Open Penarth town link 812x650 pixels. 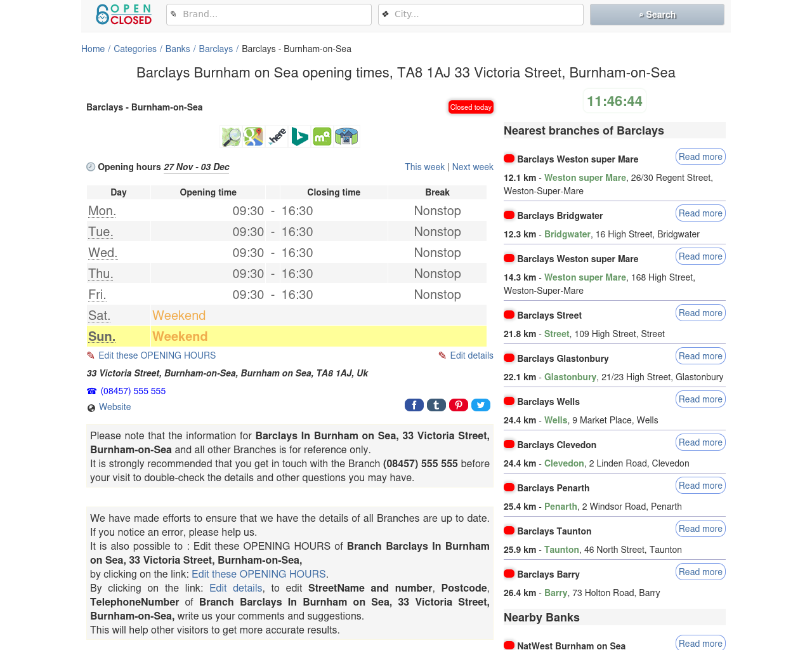point(561,507)
